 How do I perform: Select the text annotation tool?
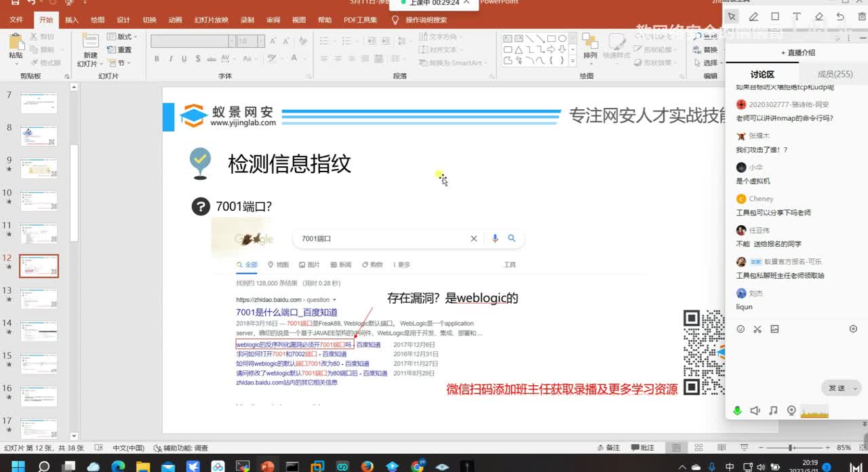(797, 16)
